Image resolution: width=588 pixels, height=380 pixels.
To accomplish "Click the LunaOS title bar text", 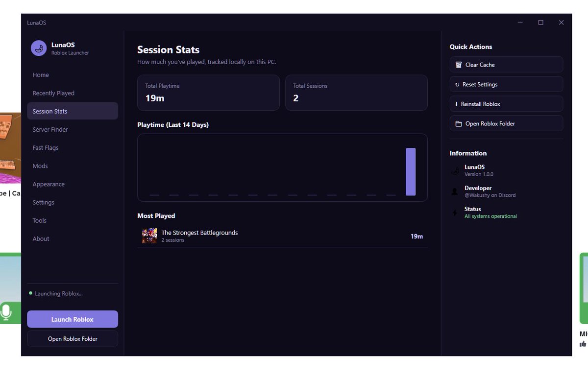I will [x=36, y=23].
